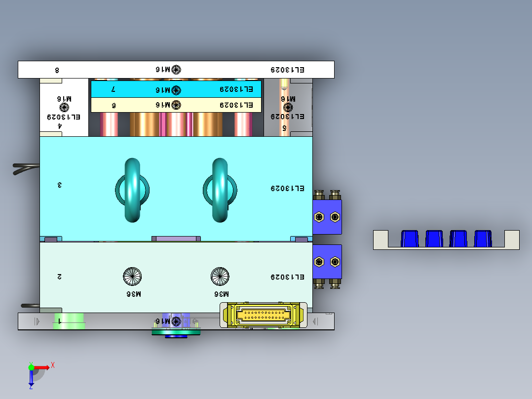Click the third blue cap in the tray
532x399 pixels.
pos(458,239)
